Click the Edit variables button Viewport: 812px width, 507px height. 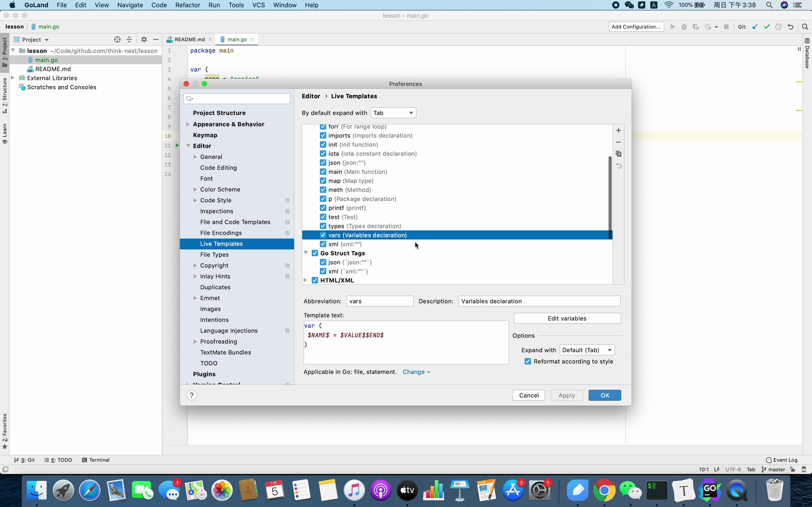point(567,318)
